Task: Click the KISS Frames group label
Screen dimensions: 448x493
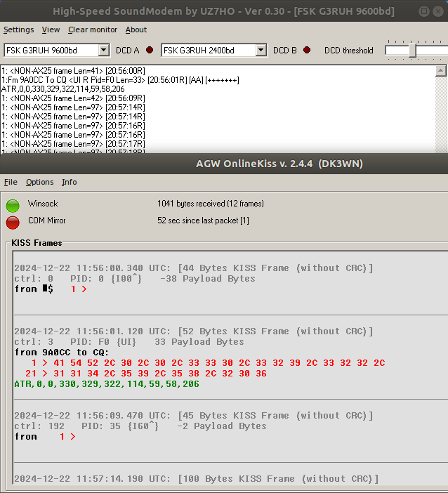Action: (37, 243)
